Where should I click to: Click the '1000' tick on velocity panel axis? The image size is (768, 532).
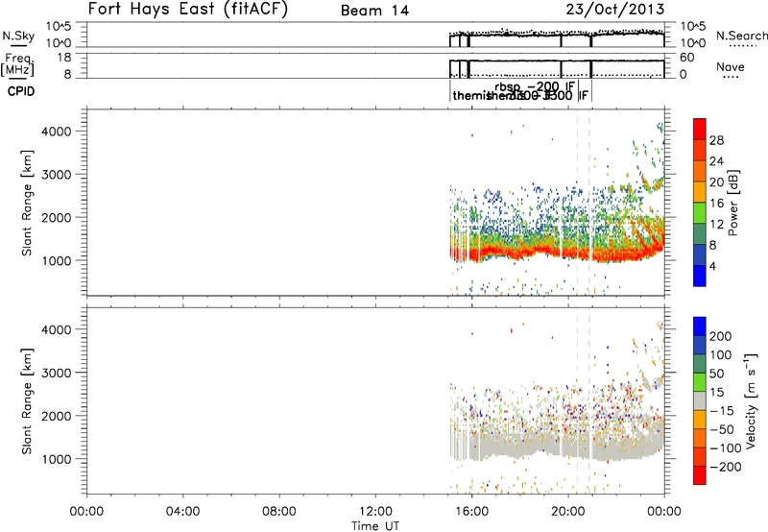(x=56, y=459)
